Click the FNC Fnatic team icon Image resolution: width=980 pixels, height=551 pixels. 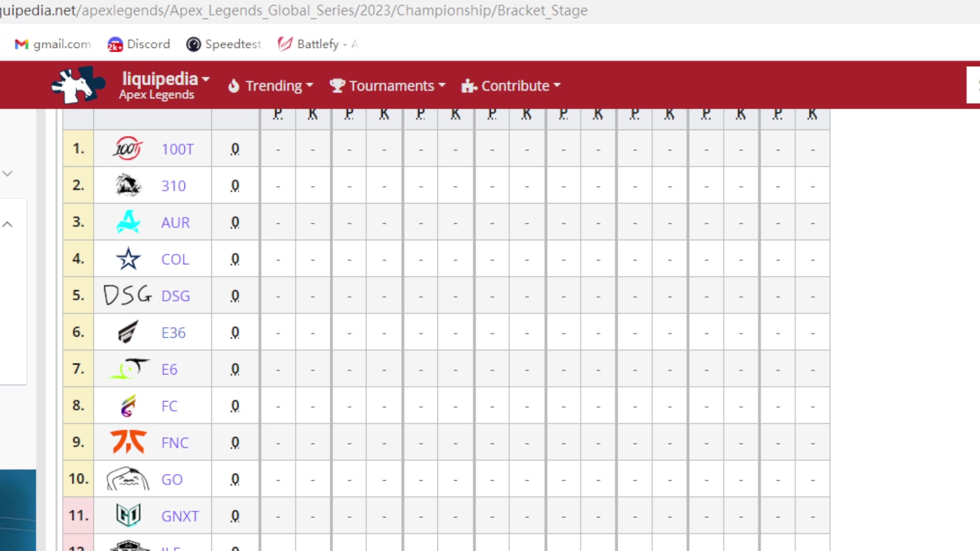click(127, 442)
